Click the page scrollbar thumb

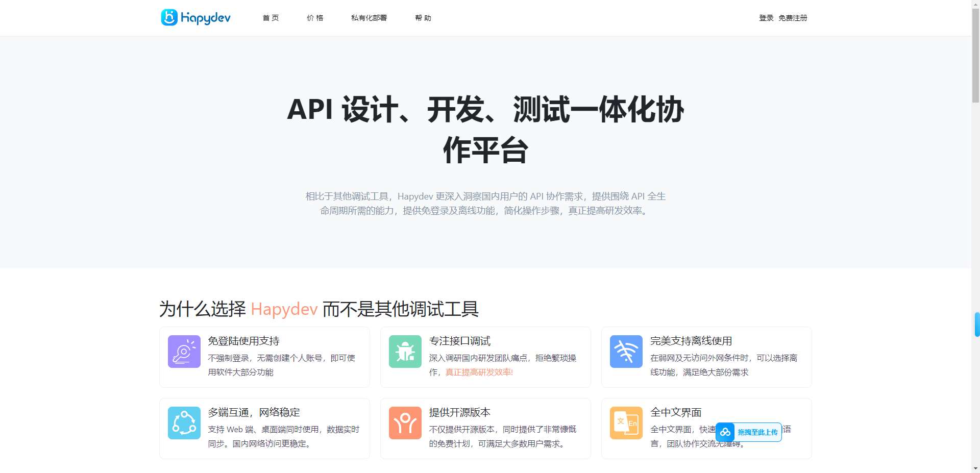975,56
